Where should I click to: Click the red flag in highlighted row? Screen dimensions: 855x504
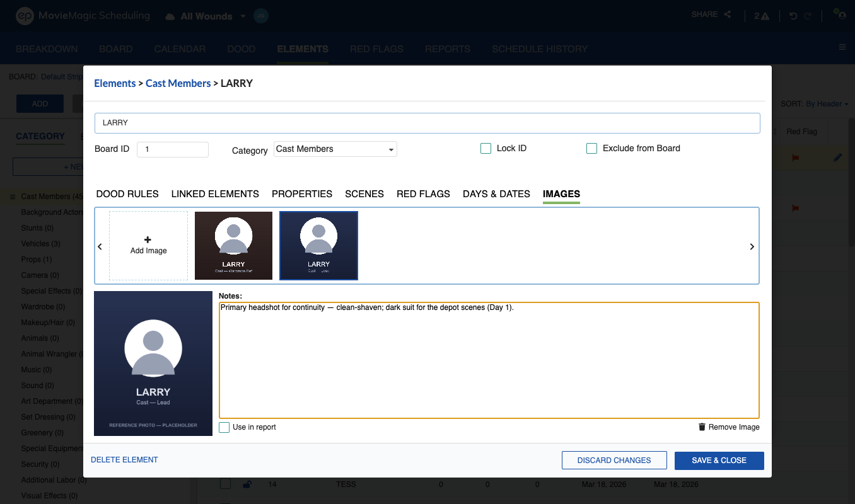[x=796, y=158]
